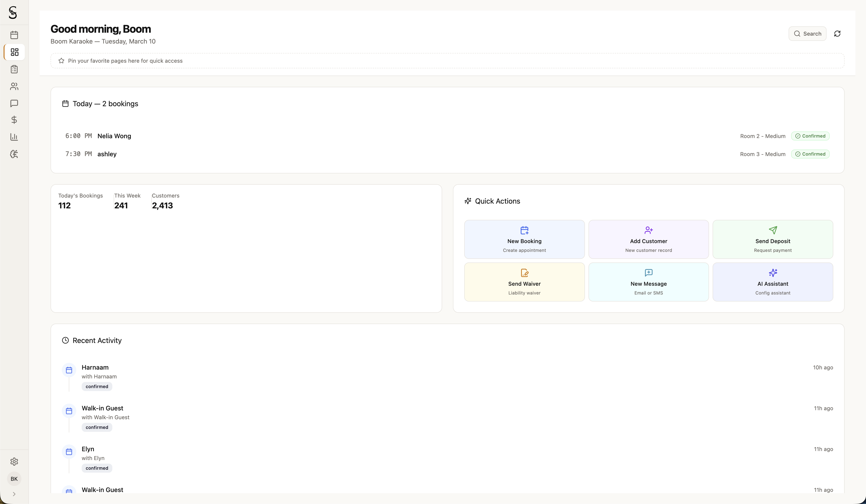The width and height of the screenshot is (866, 504).
Task: Open the BK user avatar menu
Action: (x=14, y=479)
